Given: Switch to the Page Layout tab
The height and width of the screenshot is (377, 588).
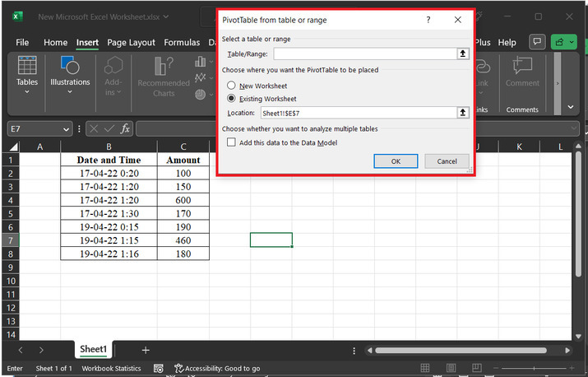Looking at the screenshot, I should pyautogui.click(x=131, y=43).
